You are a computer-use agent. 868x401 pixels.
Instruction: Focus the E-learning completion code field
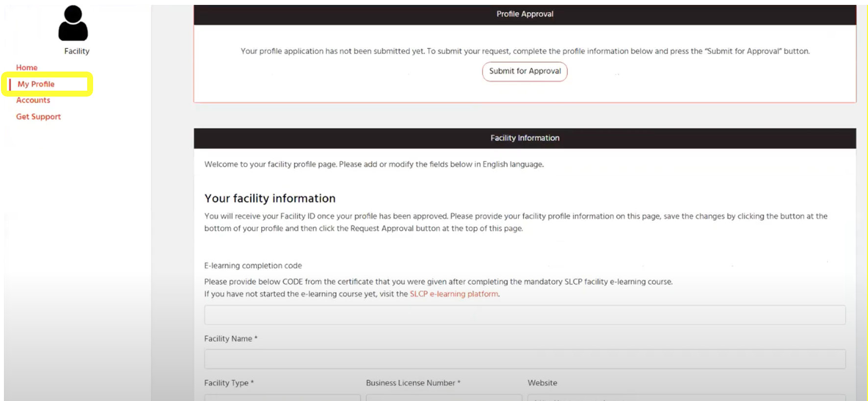524,315
